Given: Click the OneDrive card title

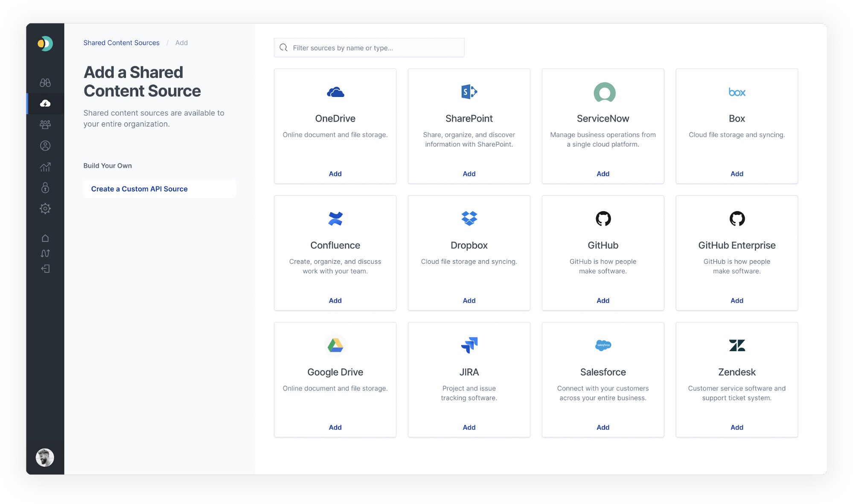Looking at the screenshot, I should click(x=335, y=118).
